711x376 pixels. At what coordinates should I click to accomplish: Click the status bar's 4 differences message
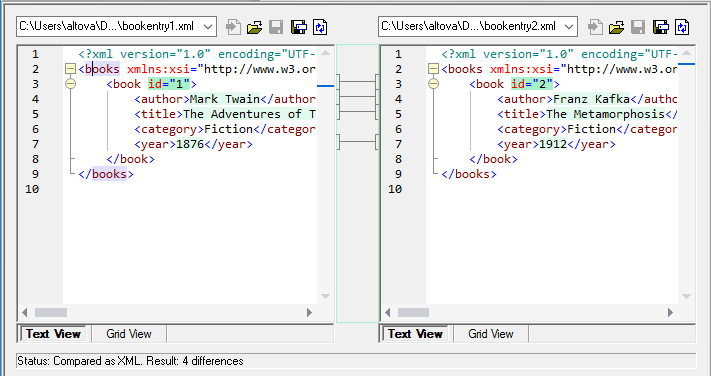(213, 361)
